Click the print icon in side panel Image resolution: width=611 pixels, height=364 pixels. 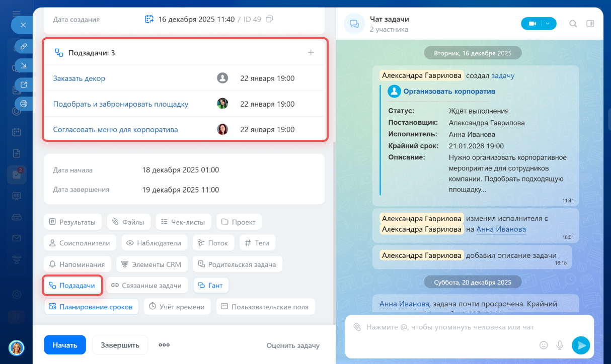[x=23, y=104]
